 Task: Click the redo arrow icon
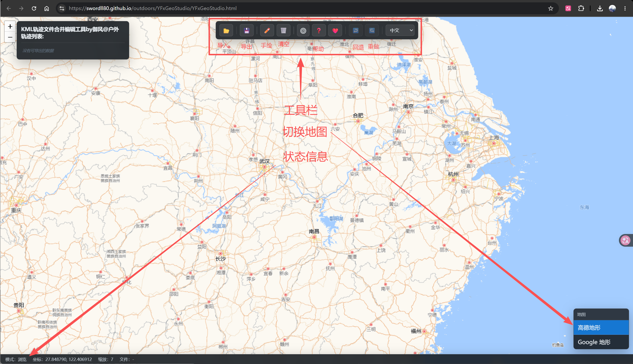[x=372, y=30]
